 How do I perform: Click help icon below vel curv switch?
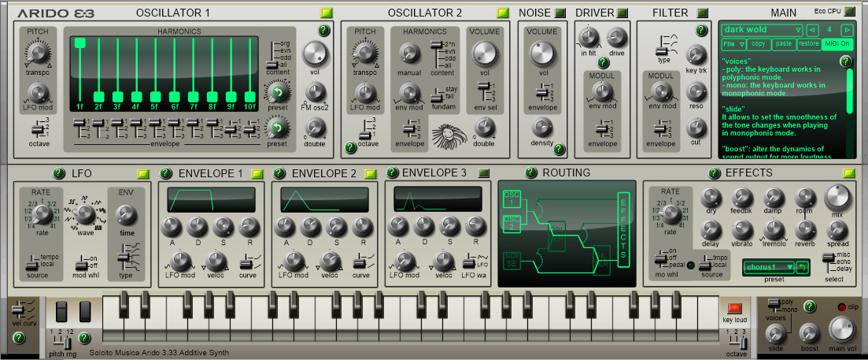[18, 336]
